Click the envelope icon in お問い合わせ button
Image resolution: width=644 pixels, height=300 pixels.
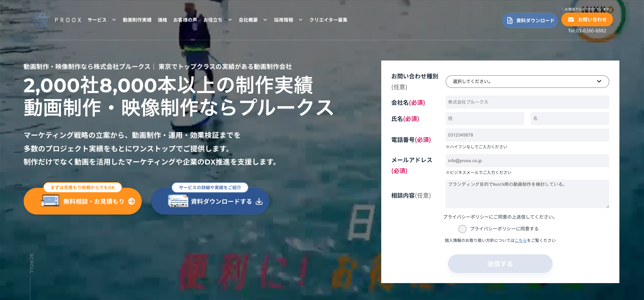(571, 20)
